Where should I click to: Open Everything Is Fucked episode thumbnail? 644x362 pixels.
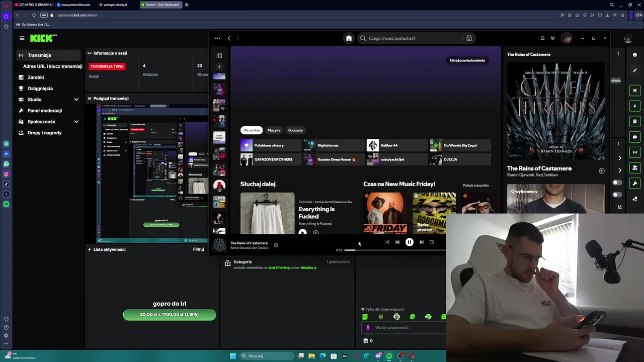[267, 213]
